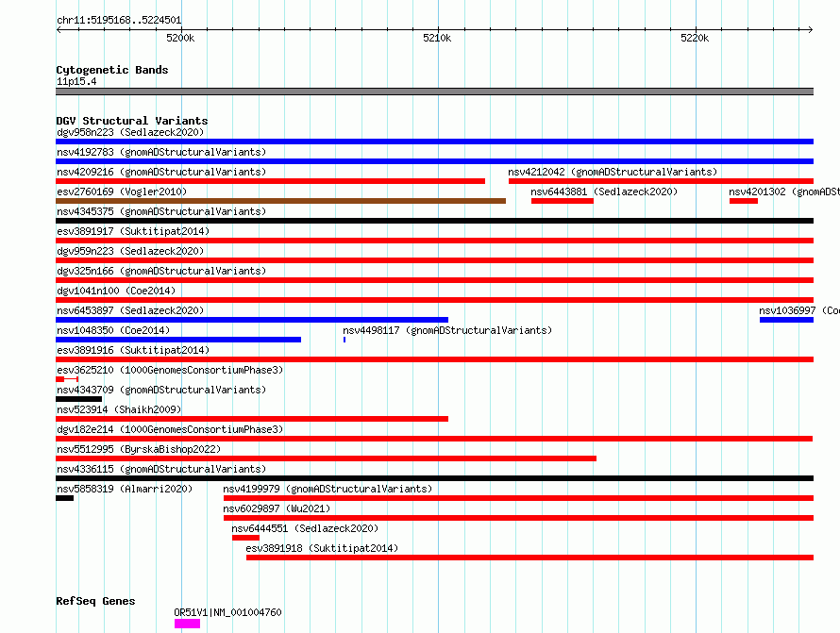Click the chr11:5195168..5224501 coordinate text
The height and width of the screenshot is (633, 840).
[119, 21]
